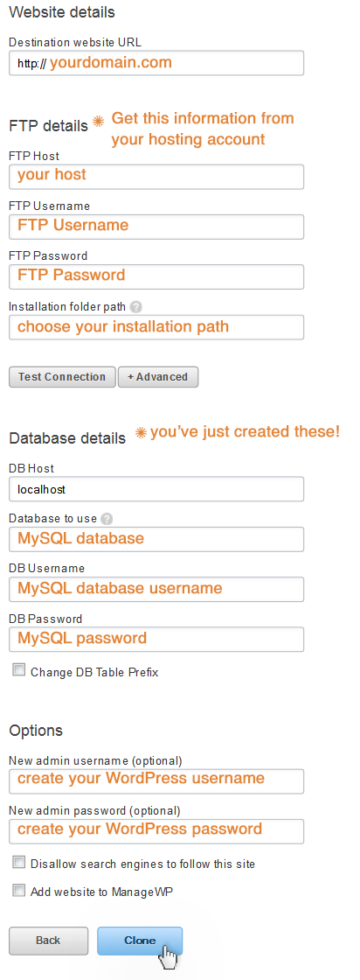This screenshot has width=360, height=980.
Task: Click the help icon beside Installation folder path
Action: coord(136,307)
